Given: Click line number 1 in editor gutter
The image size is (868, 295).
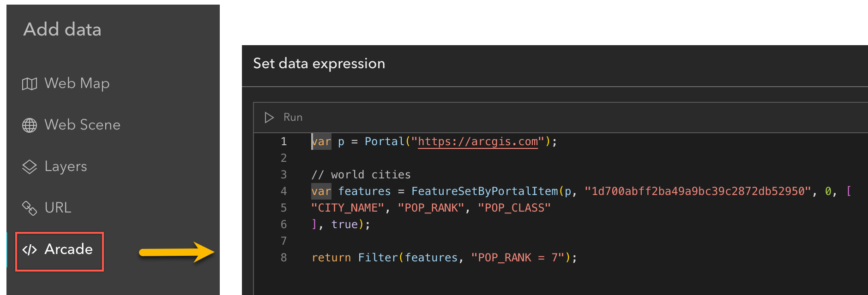Looking at the screenshot, I should pyautogui.click(x=283, y=142).
